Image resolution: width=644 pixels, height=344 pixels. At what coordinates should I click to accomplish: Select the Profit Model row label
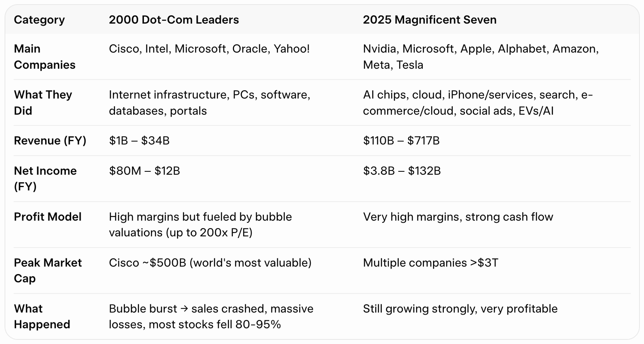[x=48, y=217]
